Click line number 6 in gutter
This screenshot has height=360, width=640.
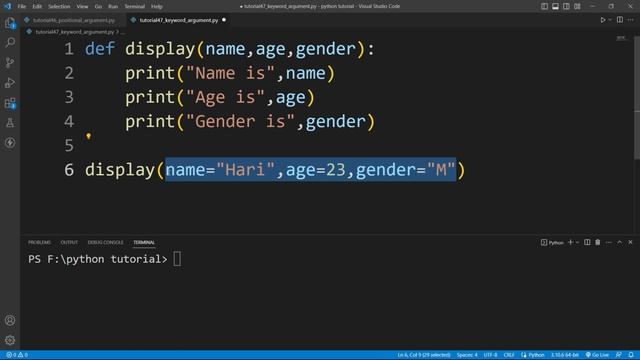pyautogui.click(x=69, y=170)
